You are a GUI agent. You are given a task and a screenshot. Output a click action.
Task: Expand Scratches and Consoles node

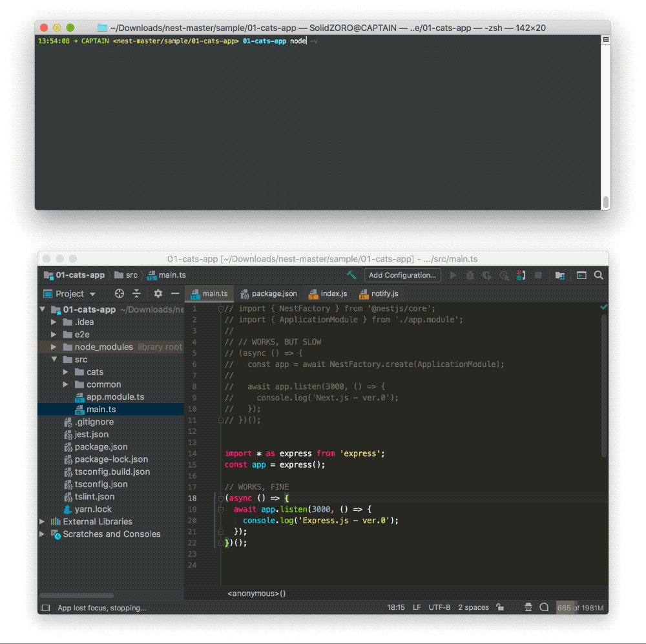[42, 534]
